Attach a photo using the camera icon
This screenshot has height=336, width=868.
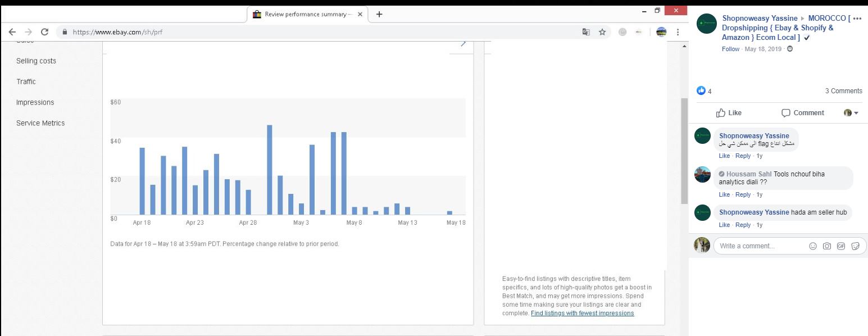[826, 246]
